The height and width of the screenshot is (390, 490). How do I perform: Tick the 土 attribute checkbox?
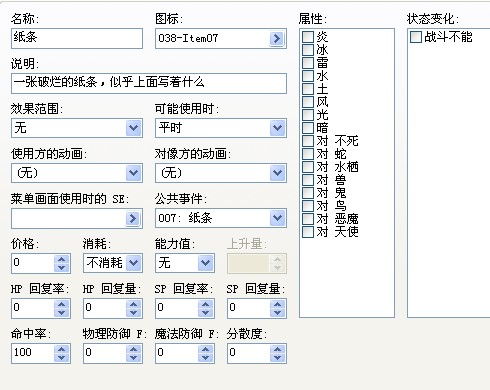click(308, 89)
